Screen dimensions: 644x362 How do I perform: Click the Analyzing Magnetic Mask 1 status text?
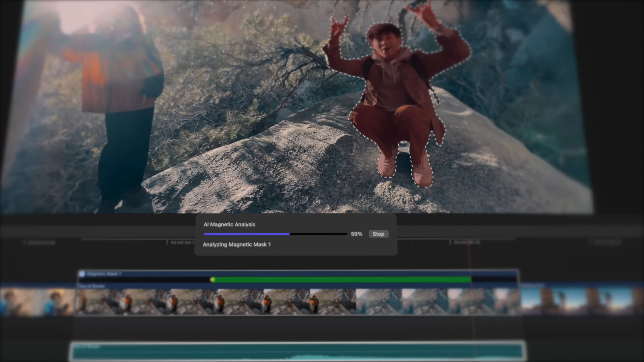pyautogui.click(x=236, y=245)
